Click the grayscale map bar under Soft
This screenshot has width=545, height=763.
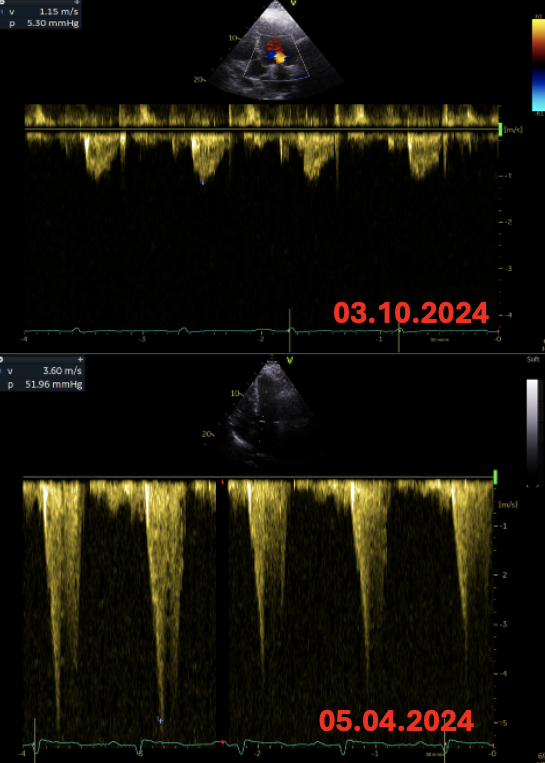[533, 432]
